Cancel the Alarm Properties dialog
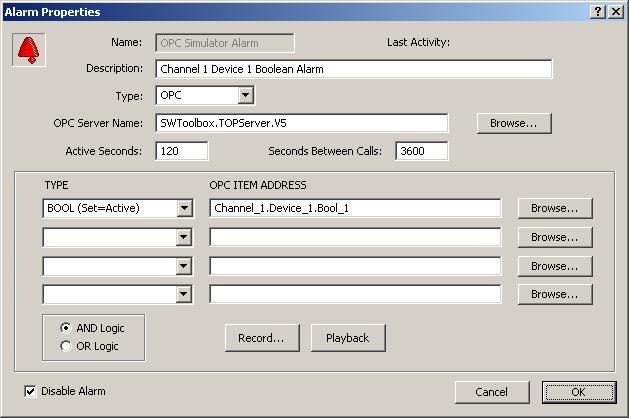The image size is (629, 418). tap(491, 392)
